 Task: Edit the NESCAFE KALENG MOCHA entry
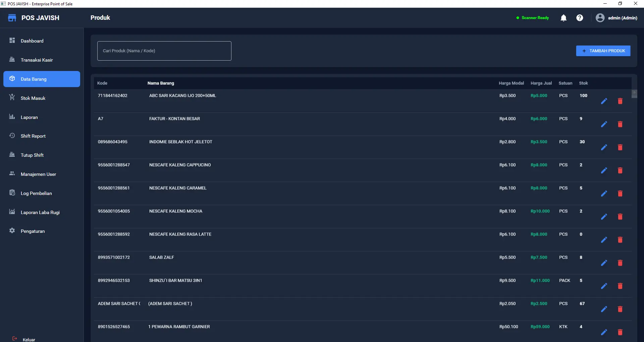pos(604,217)
